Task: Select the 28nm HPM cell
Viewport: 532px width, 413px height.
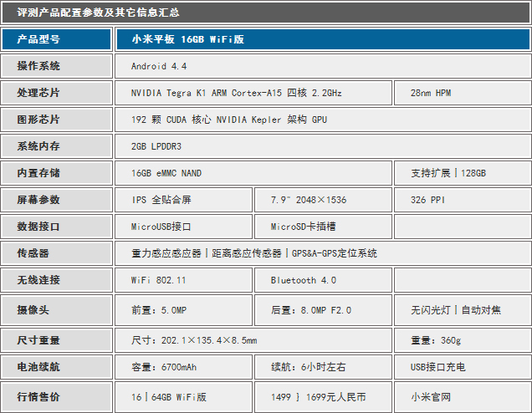Action: [461, 93]
